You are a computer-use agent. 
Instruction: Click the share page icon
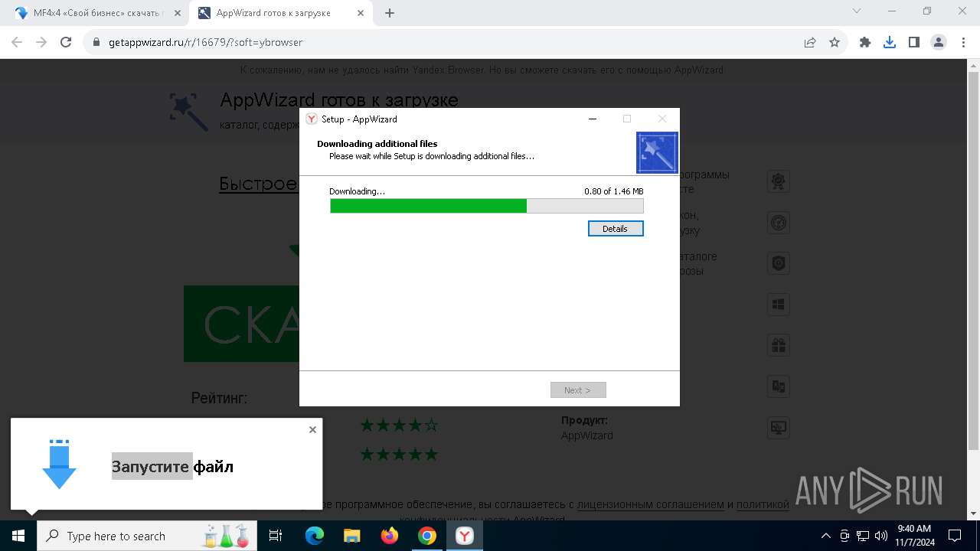click(x=810, y=42)
